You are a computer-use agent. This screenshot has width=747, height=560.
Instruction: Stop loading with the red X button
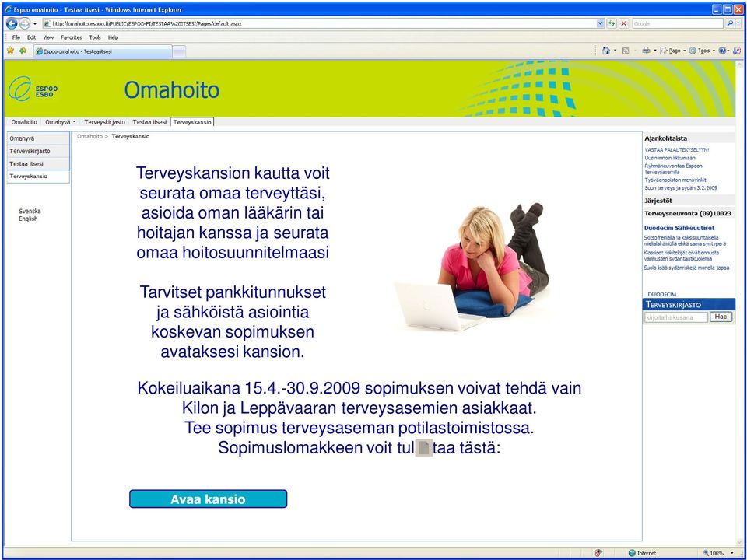(623, 23)
